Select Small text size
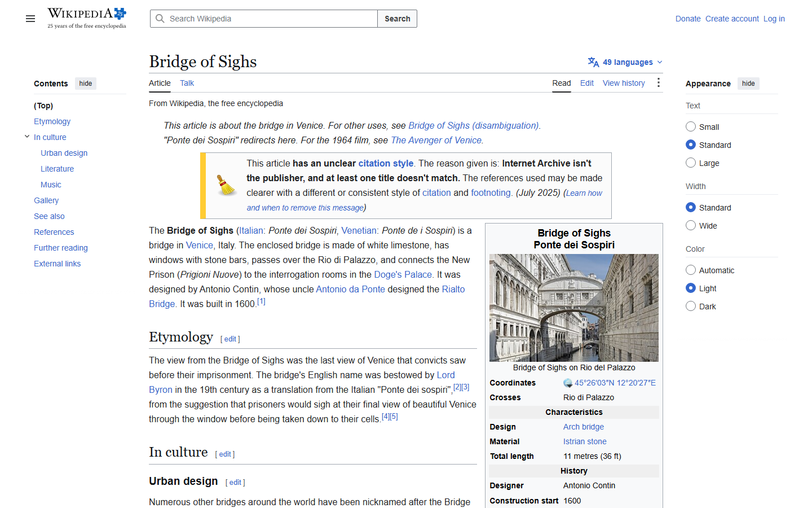 pos(691,126)
